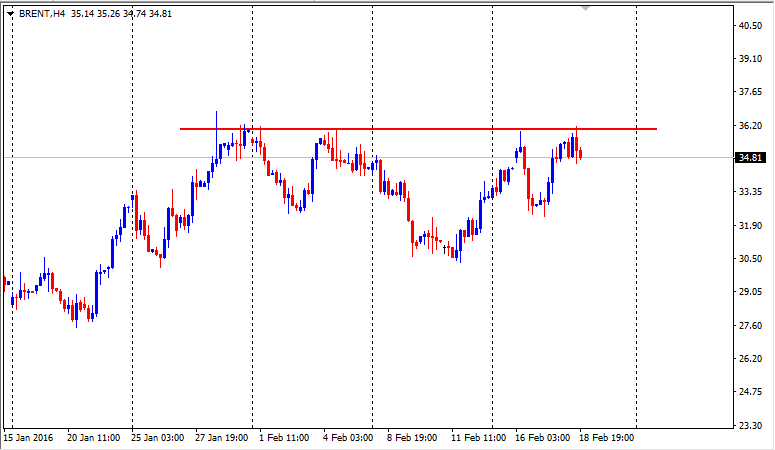Screen dimensions: 775x450
Task: Click the 16 Feb 03:00 time label
Action: coord(543,438)
